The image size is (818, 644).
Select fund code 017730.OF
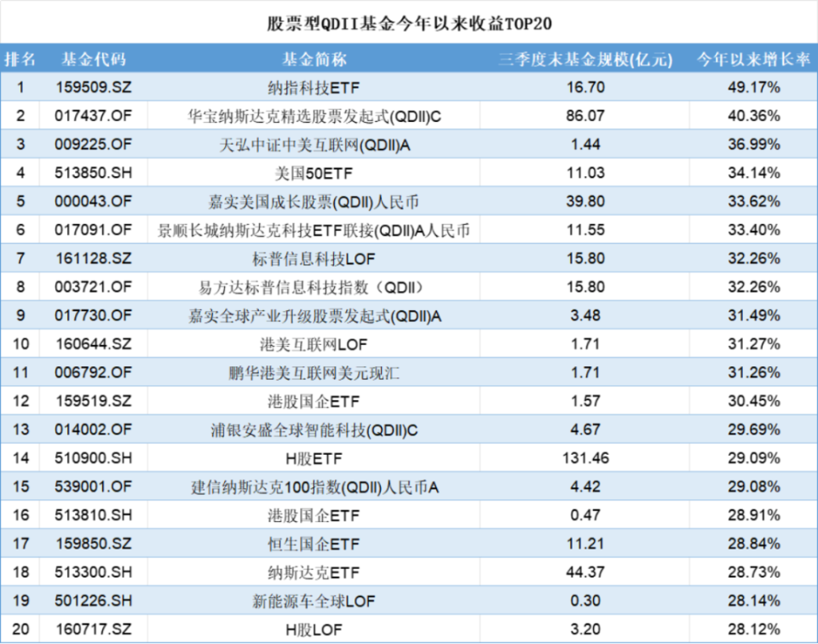pos(94,315)
